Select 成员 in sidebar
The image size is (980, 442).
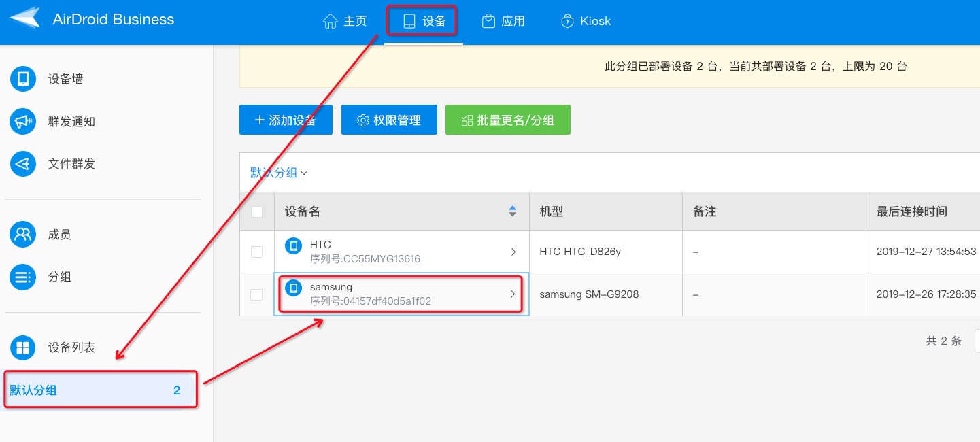59,235
